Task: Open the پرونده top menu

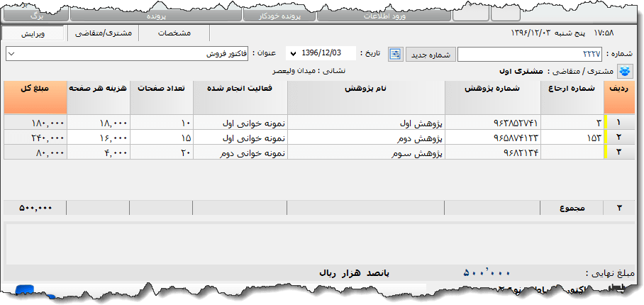Action: tap(155, 17)
